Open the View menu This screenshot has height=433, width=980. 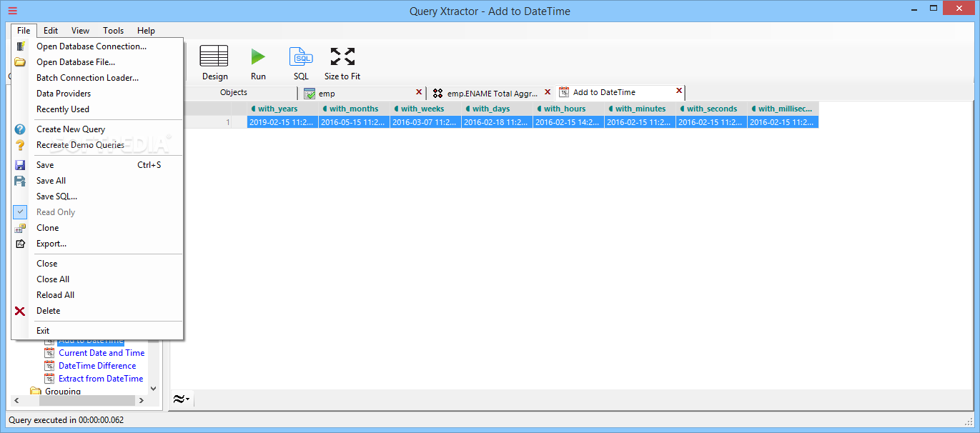tap(81, 31)
